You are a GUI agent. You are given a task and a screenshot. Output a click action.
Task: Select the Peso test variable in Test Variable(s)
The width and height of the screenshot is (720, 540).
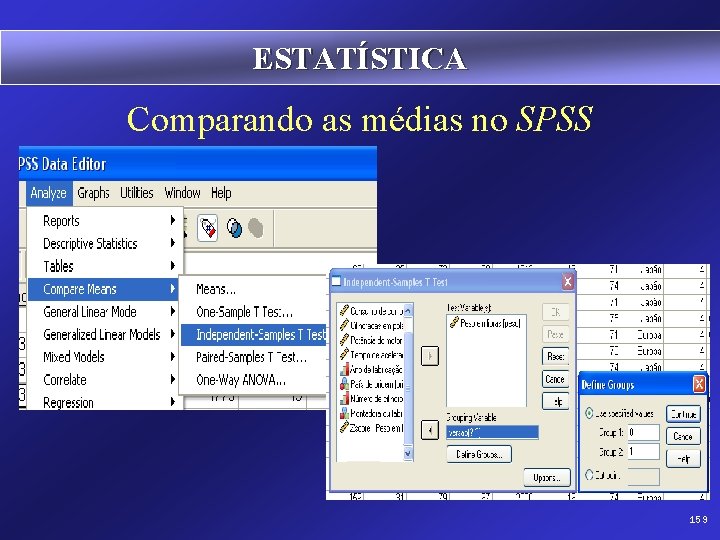pos(485,323)
